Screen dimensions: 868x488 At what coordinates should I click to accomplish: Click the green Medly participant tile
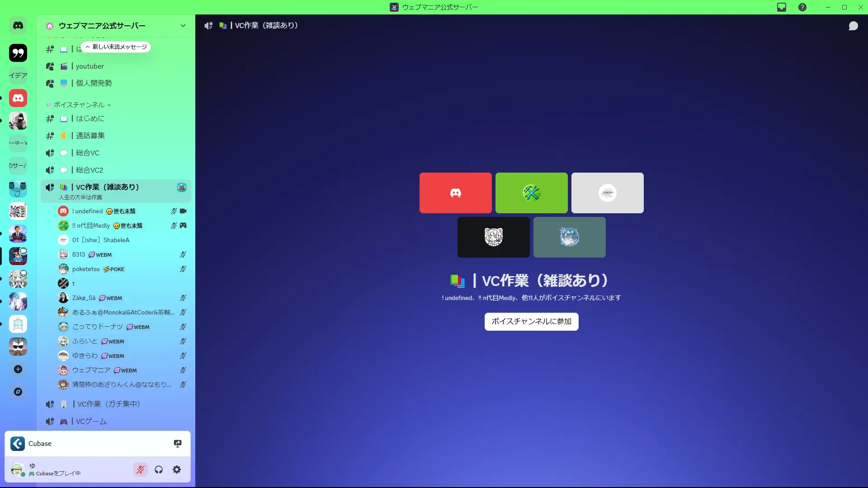[531, 193]
